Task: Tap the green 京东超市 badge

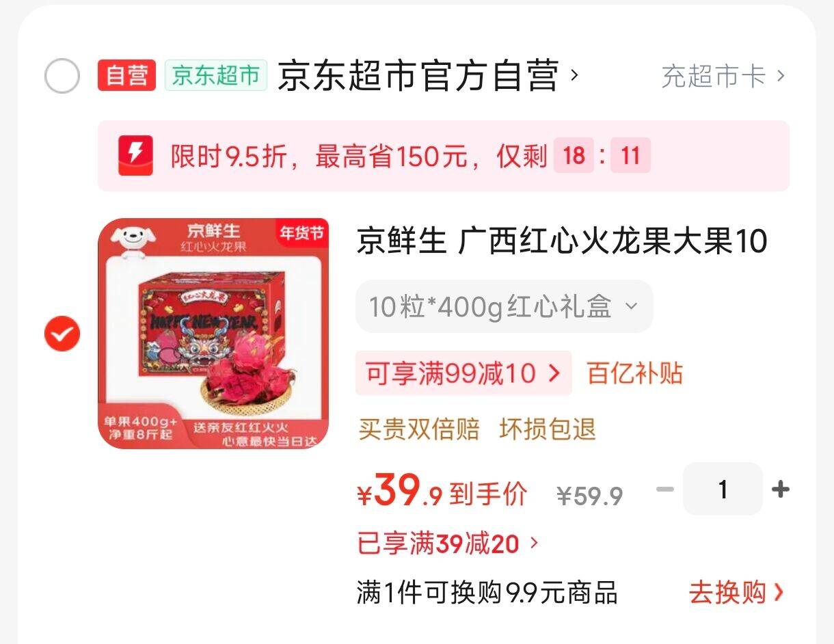Action: point(215,75)
